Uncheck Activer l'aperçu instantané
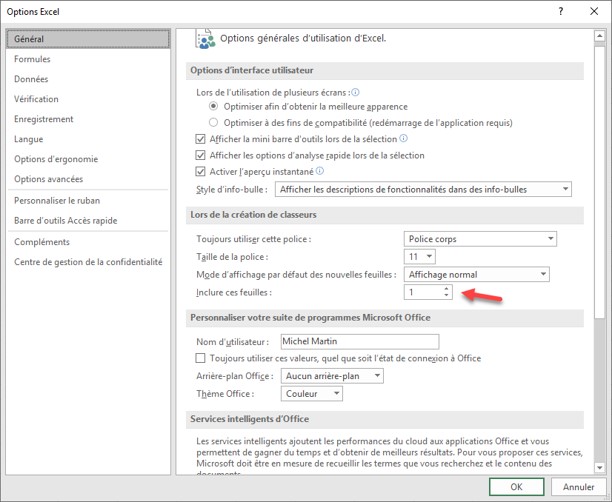Screen dimensions: 612x502 tap(200, 171)
